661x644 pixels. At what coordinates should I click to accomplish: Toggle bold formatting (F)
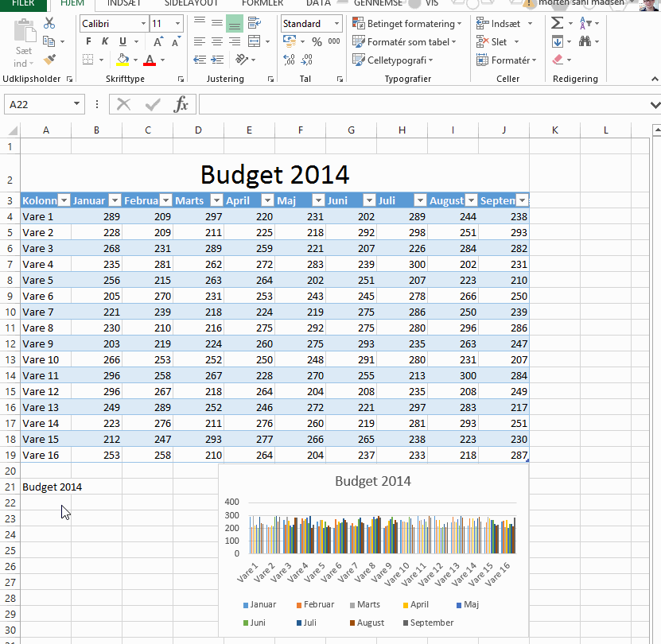click(88, 42)
